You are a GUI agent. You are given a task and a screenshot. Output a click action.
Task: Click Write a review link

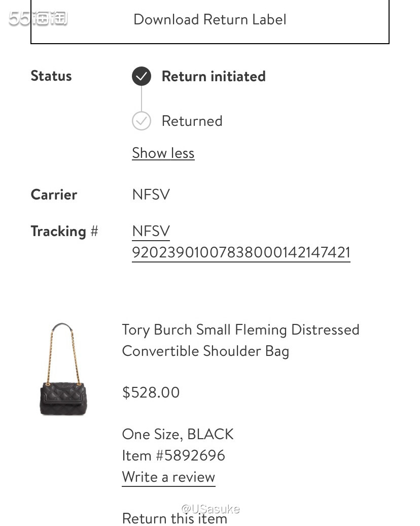[168, 477]
